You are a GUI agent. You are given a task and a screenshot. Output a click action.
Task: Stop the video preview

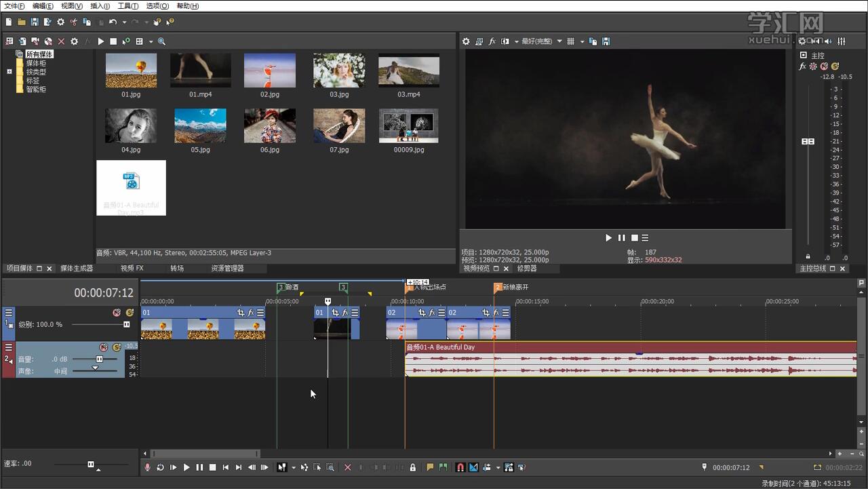click(634, 238)
